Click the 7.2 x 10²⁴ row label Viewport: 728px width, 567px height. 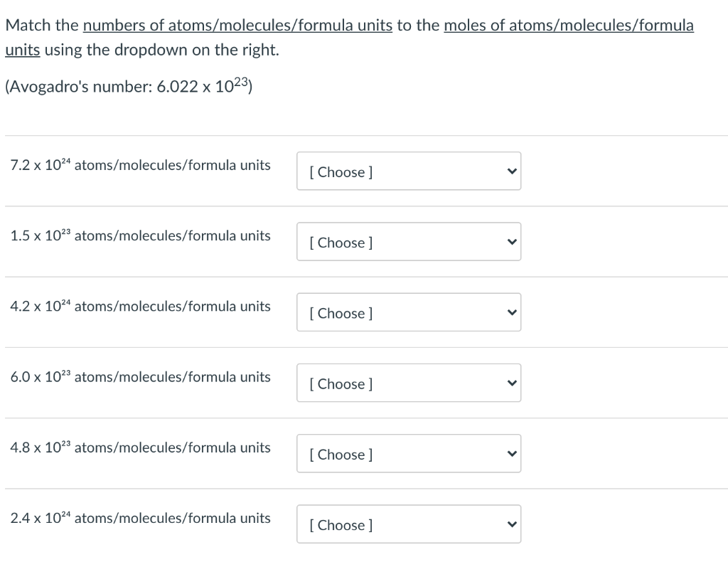(140, 164)
